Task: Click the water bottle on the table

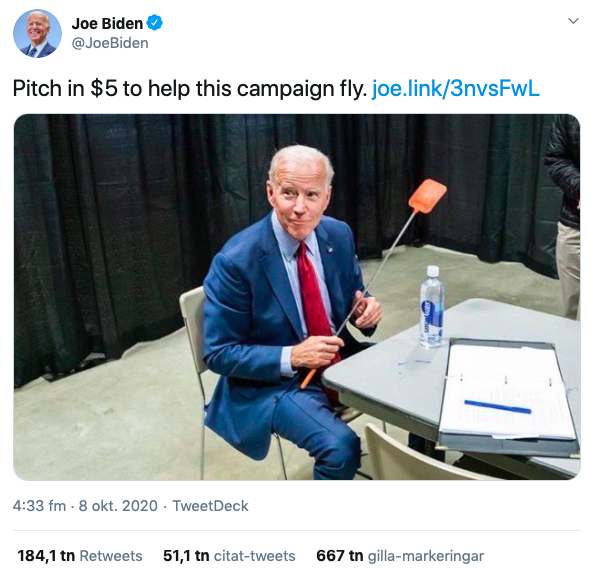Action: pyautogui.click(x=432, y=307)
